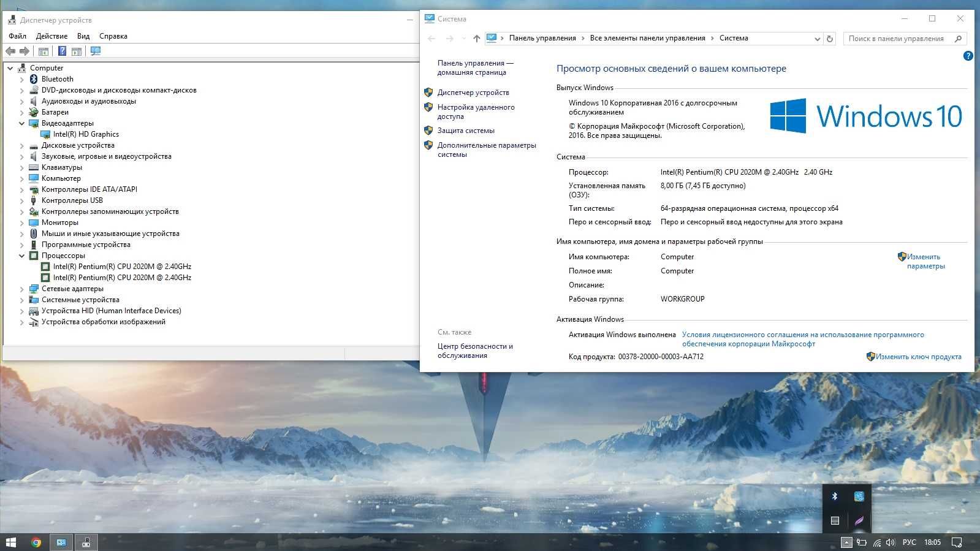Open the Действие menu
Viewport: 980px width, 551px height.
coord(51,36)
